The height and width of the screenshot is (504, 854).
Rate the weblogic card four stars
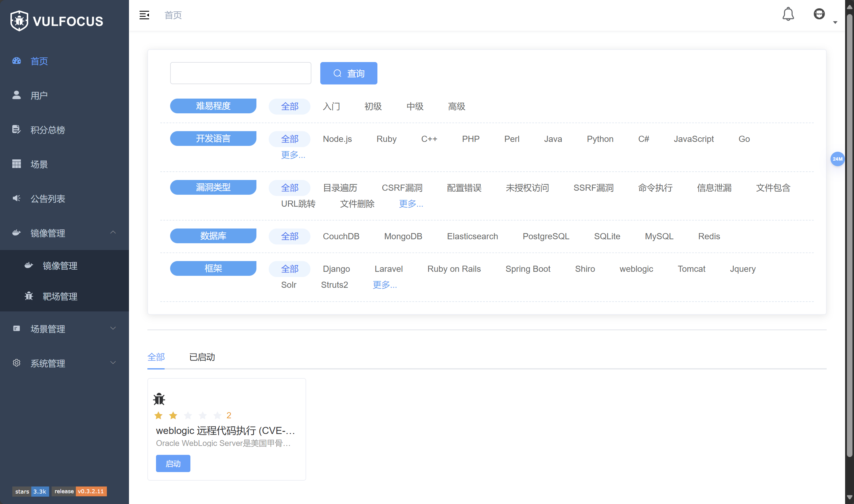[x=203, y=415]
